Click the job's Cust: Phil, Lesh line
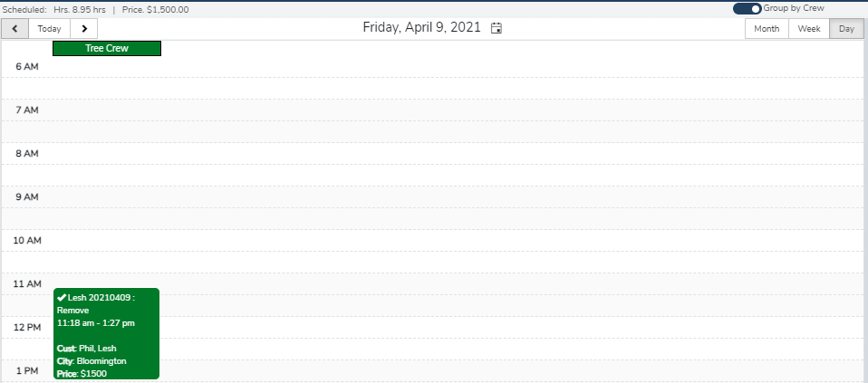The image size is (868, 383). coord(87,348)
